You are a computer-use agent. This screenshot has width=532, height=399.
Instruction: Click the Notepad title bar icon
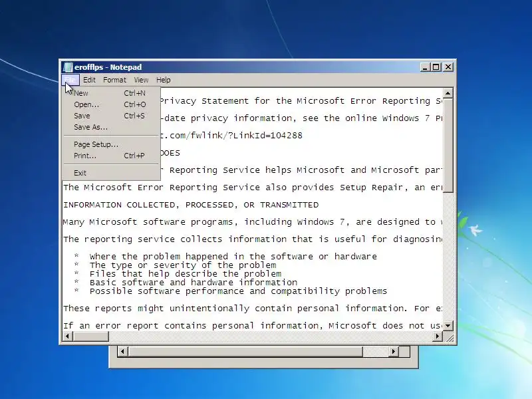click(x=68, y=67)
